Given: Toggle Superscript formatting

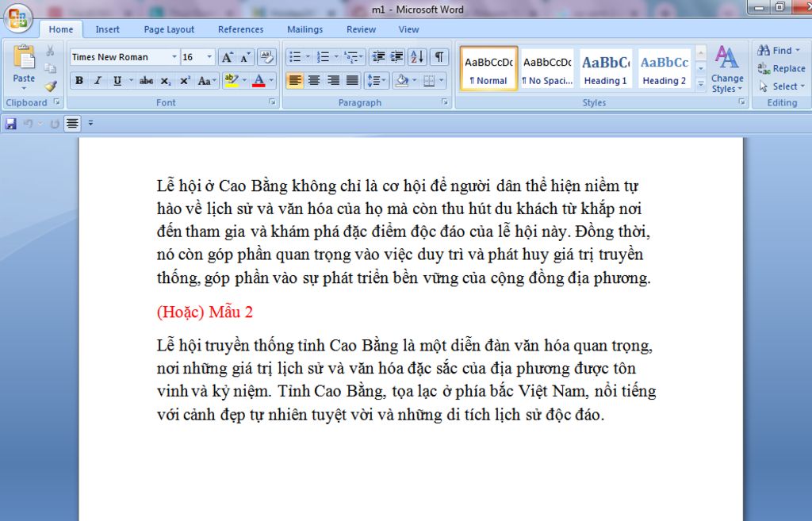Looking at the screenshot, I should click(x=185, y=80).
